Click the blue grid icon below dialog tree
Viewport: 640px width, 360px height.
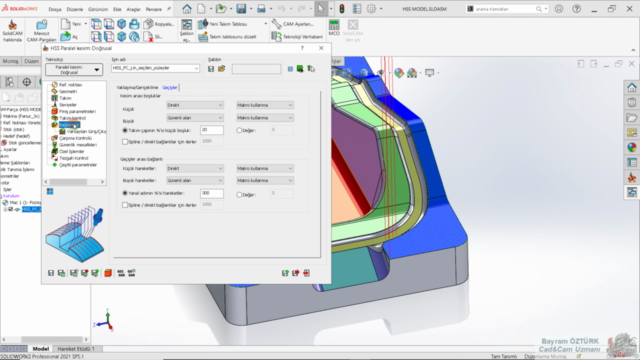(50, 191)
